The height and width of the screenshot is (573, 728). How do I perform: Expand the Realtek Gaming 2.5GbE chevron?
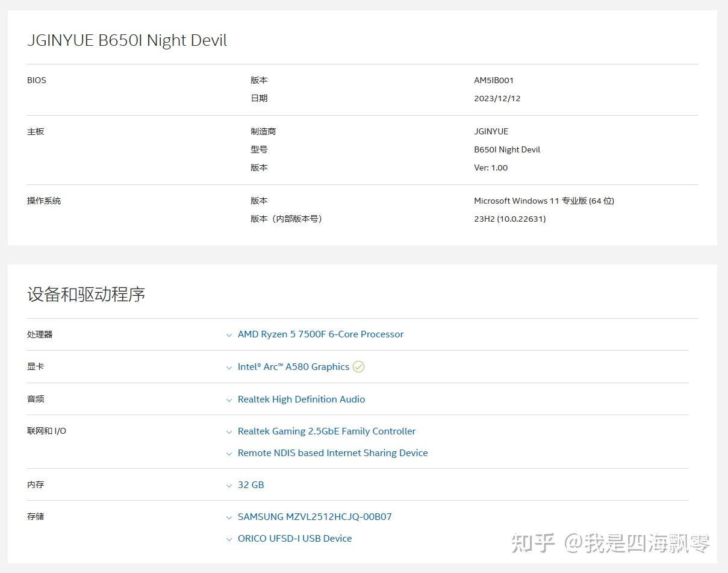click(229, 432)
